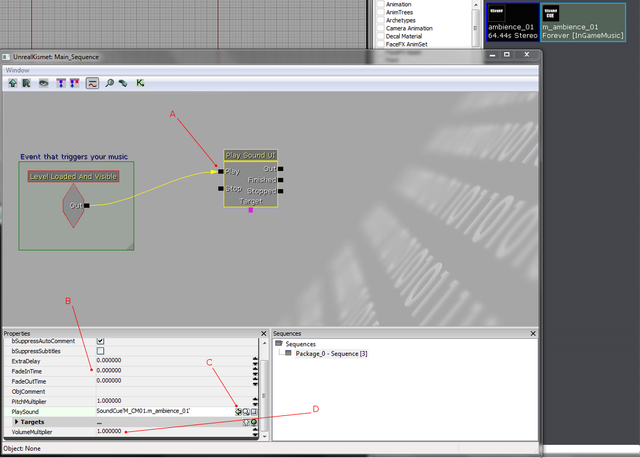This screenshot has height=458, width=640.
Task: Enable the bSuppressSubtitles checkbox
Action: (100, 351)
